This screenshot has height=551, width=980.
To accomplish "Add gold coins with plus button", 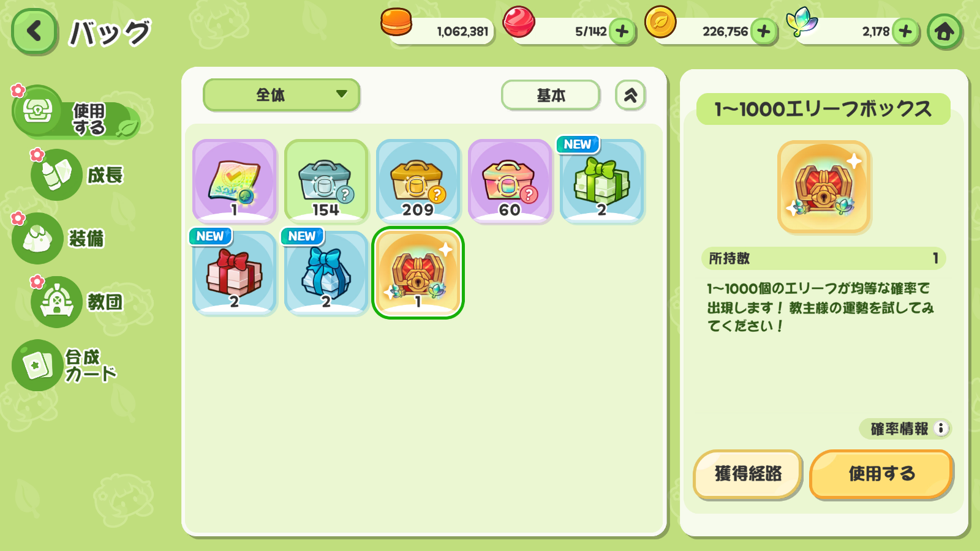I will coord(764,31).
